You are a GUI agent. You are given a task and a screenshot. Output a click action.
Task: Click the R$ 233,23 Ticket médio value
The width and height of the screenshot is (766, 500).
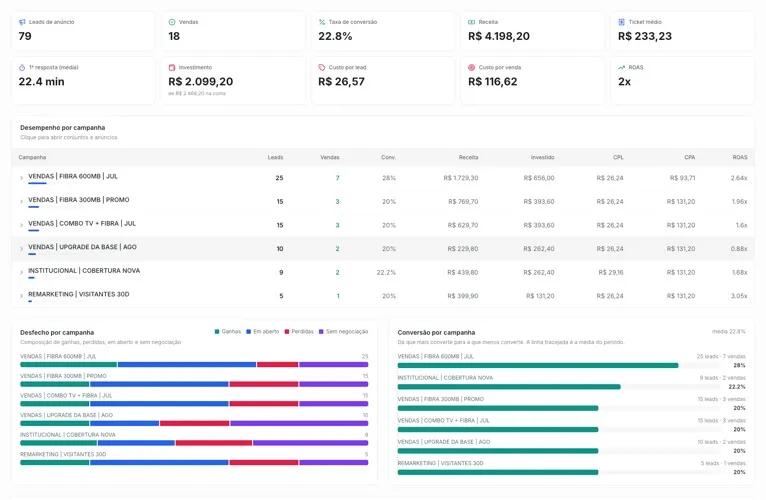coord(645,36)
